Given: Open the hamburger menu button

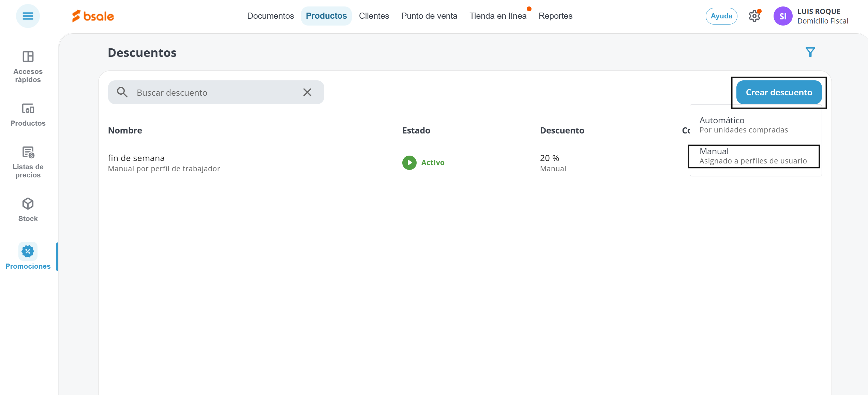Looking at the screenshot, I should coord(28,16).
